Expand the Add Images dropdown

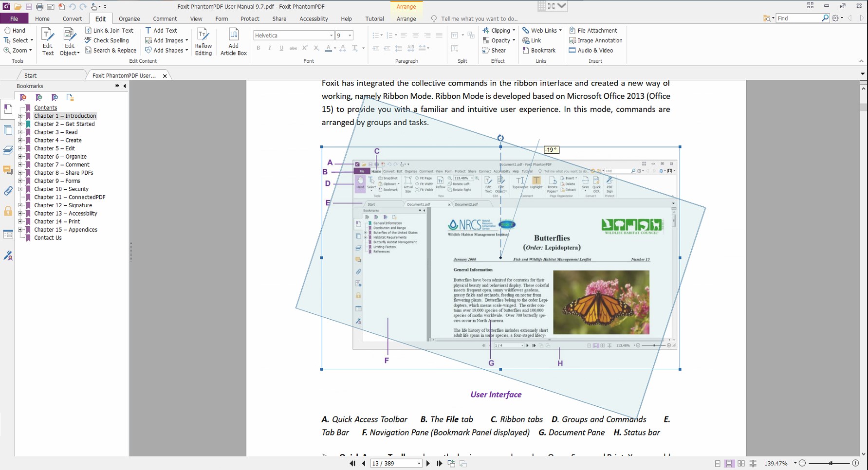click(186, 40)
